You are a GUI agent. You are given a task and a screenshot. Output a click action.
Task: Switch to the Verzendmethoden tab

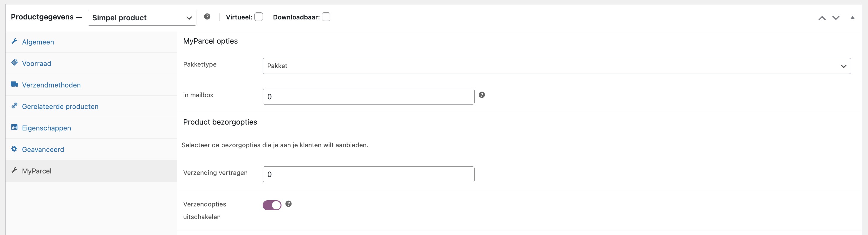[x=51, y=85]
